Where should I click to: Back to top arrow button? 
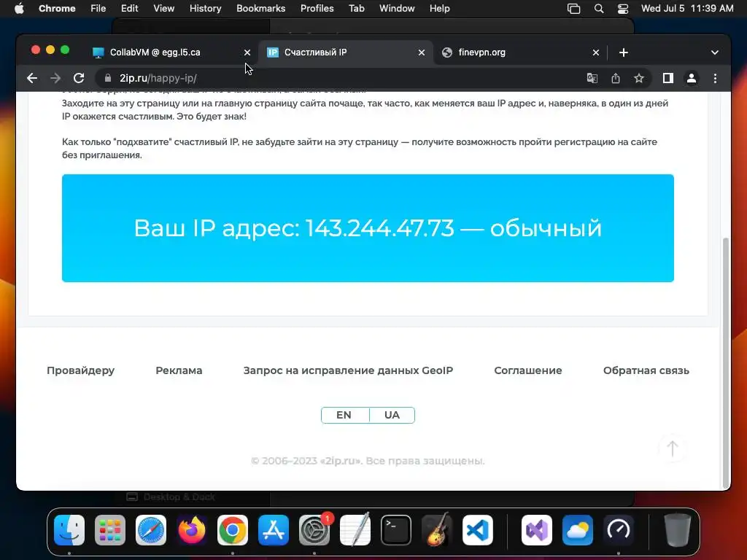pos(672,448)
